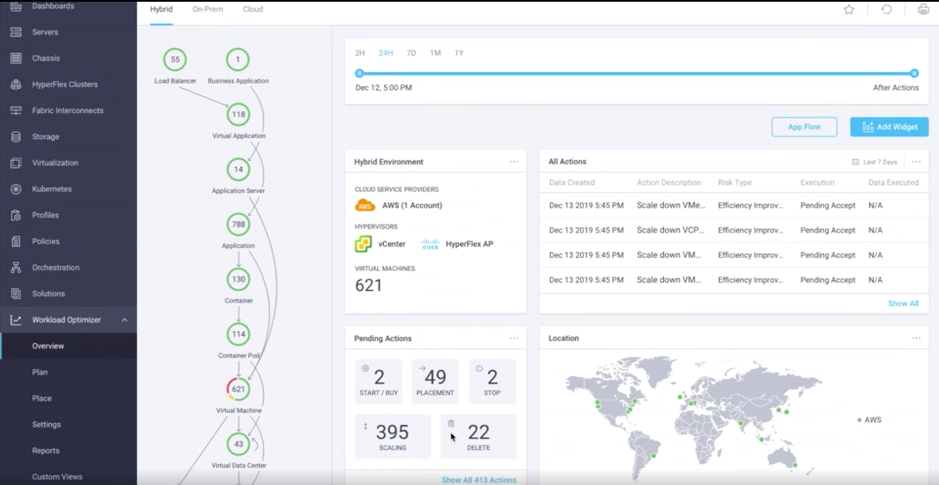The height and width of the screenshot is (485, 939).
Task: Switch to the Cloud tab
Action: [253, 10]
